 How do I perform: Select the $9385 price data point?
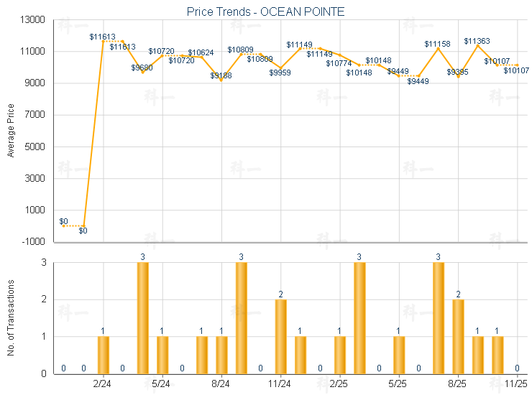click(458, 76)
